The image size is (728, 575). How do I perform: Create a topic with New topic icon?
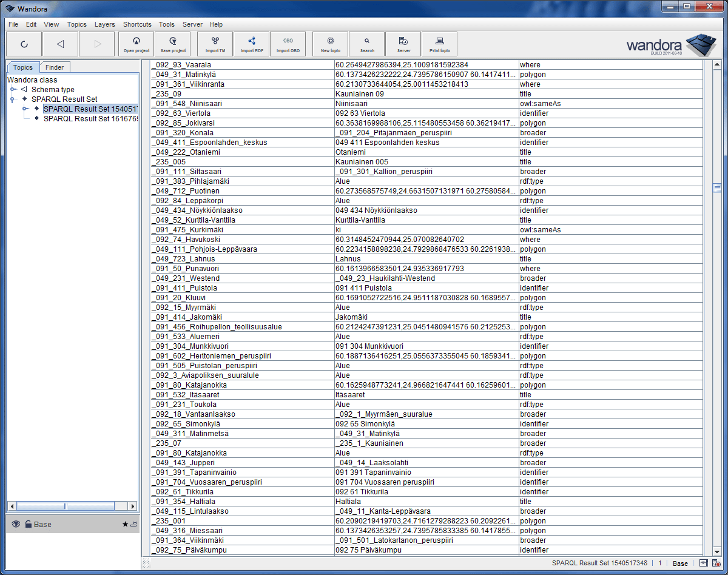coord(329,44)
